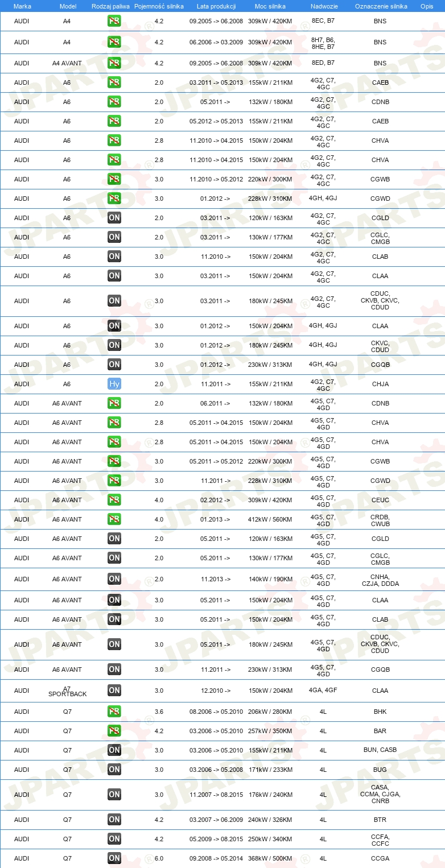
Task: Click the ON icon in the Q7 176kW / 240KM row
Action: tap(114, 795)
